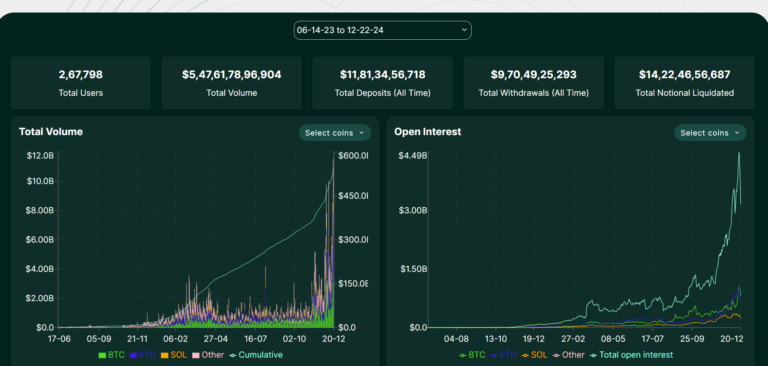Select the Total Notional Liquidated card
The width and height of the screenshot is (768, 366).
685,83
